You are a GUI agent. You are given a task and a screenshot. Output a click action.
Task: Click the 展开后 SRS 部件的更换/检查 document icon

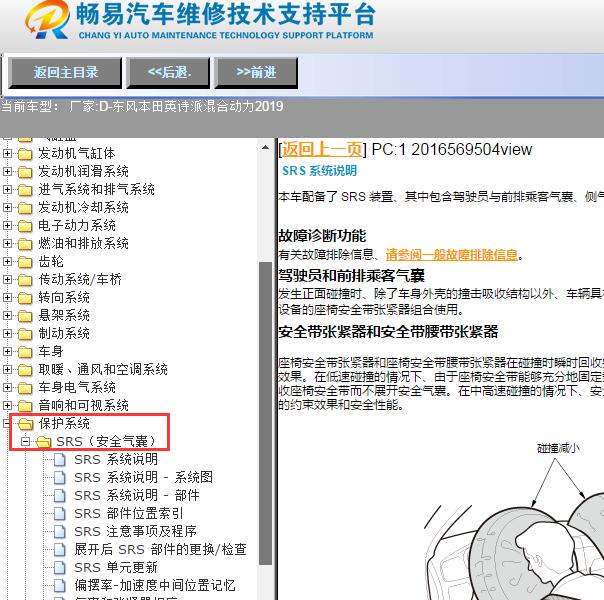pyautogui.click(x=60, y=550)
